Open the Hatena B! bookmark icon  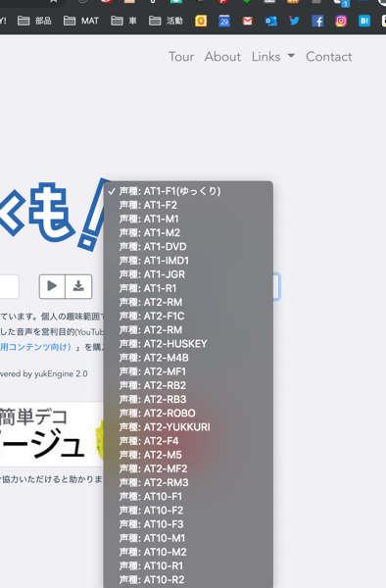click(x=364, y=21)
